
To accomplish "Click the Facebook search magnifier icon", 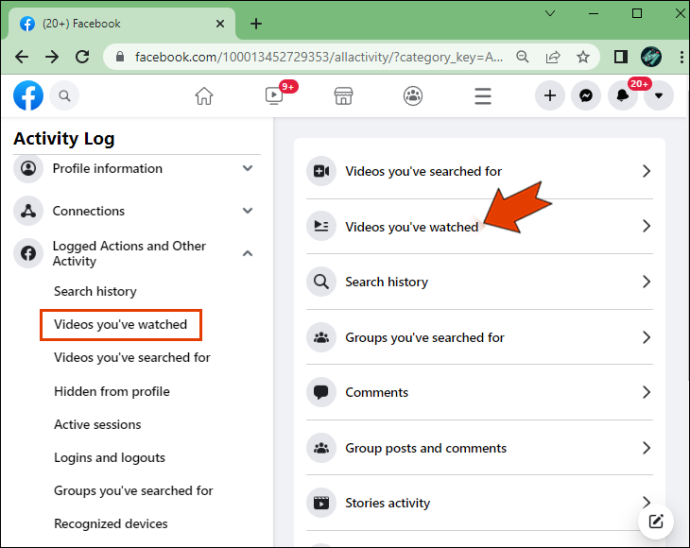I will [x=64, y=96].
